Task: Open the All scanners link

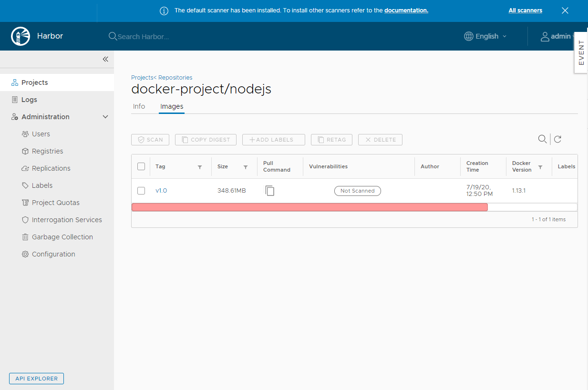Action: click(526, 10)
